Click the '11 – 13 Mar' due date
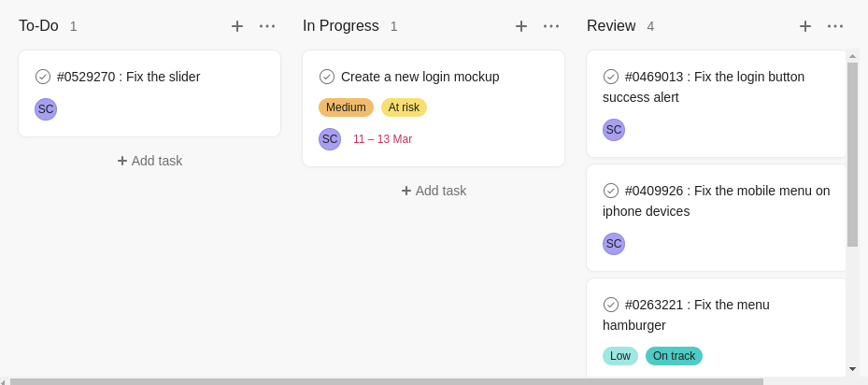Image resolution: width=868 pixels, height=385 pixels. coord(382,139)
